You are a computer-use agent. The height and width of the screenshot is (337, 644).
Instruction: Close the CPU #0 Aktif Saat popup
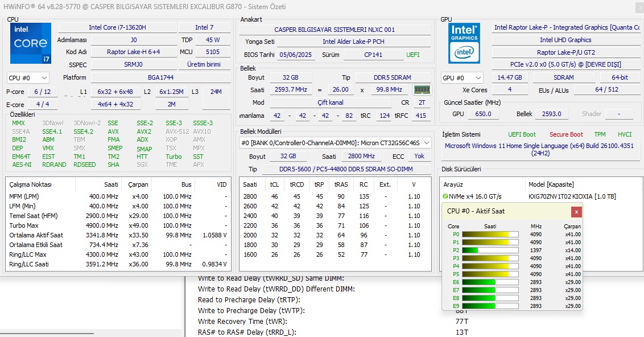pos(576,212)
